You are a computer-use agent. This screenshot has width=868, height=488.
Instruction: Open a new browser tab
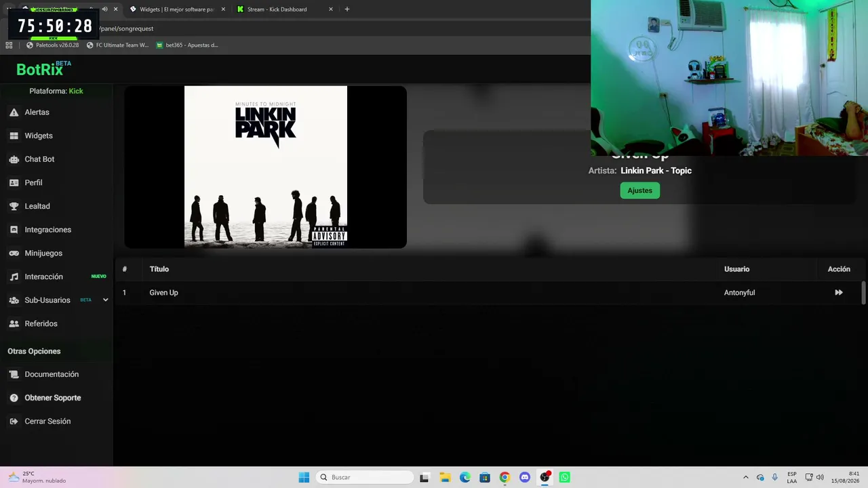(347, 9)
